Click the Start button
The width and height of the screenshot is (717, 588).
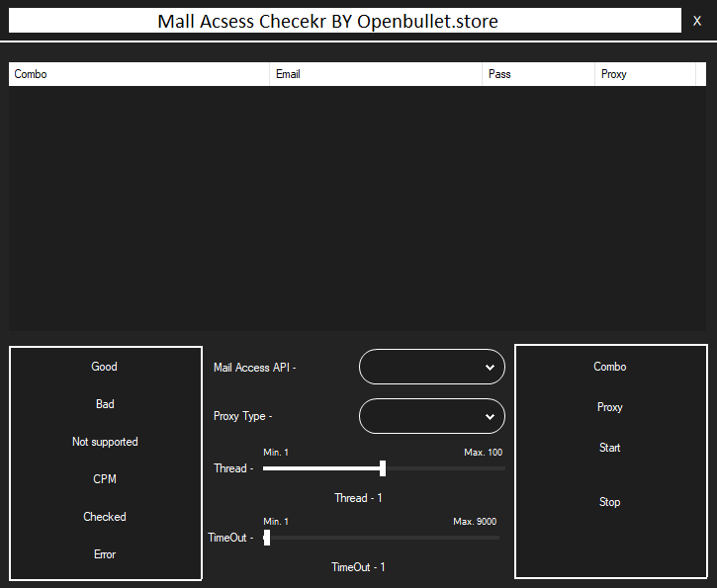[x=609, y=448]
